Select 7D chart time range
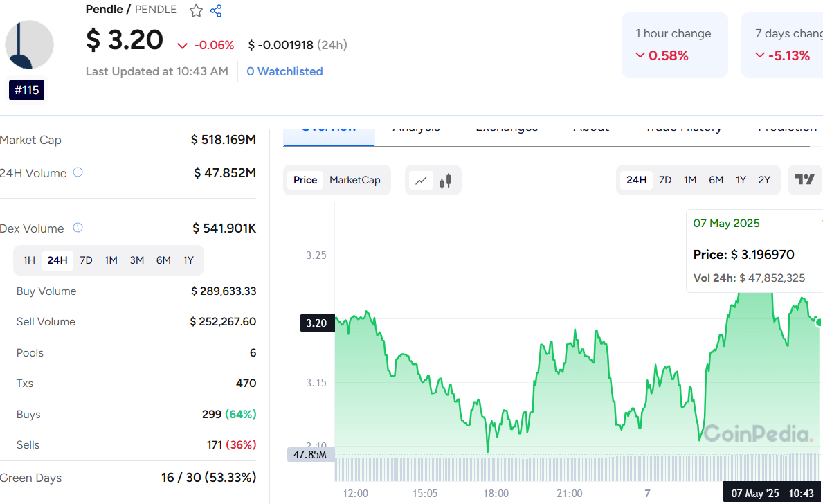Image resolution: width=823 pixels, height=504 pixels. (665, 180)
